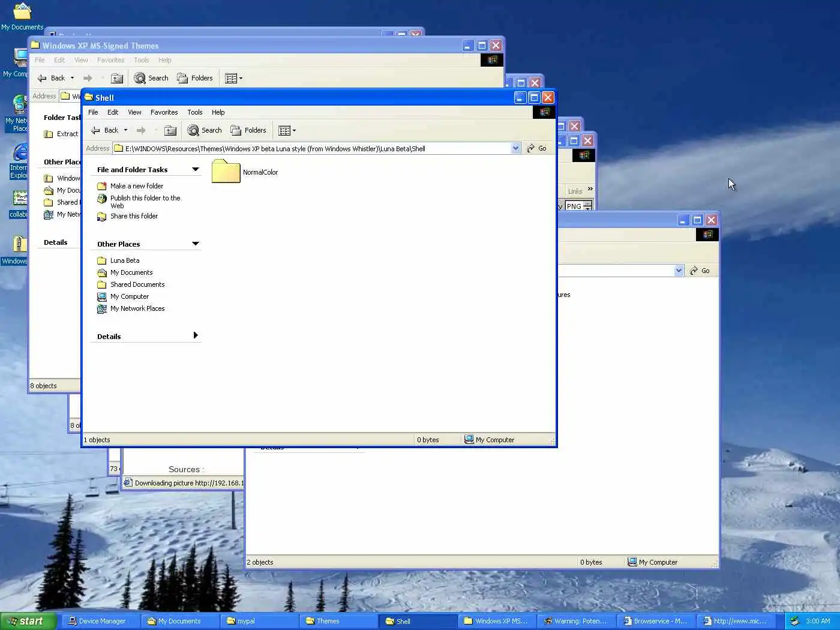Click Make a new folder link
The image size is (840, 630).
[136, 186]
